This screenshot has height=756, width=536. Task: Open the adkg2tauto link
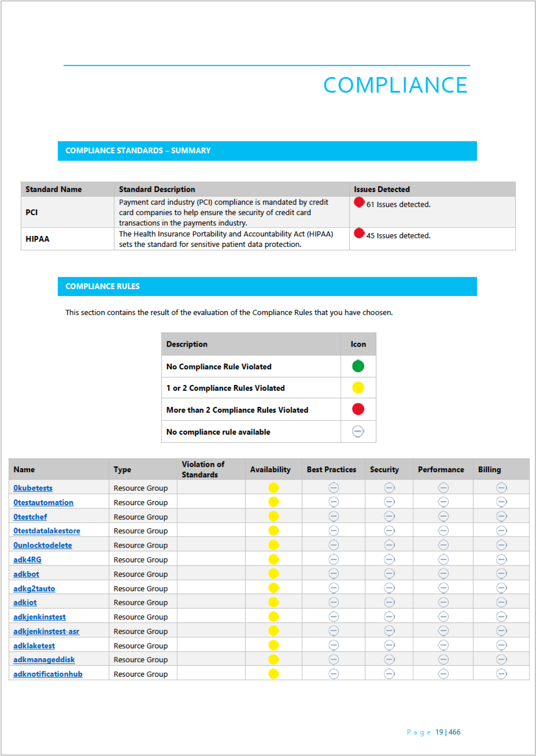coord(34,588)
